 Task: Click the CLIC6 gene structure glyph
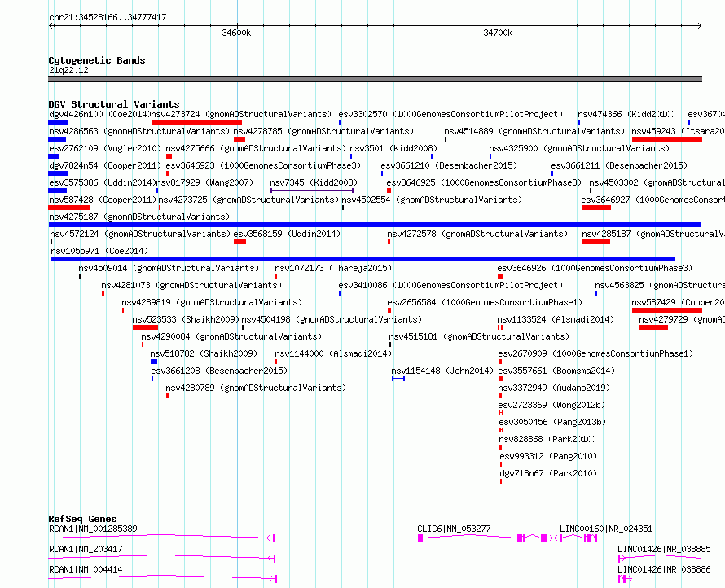coord(486,538)
